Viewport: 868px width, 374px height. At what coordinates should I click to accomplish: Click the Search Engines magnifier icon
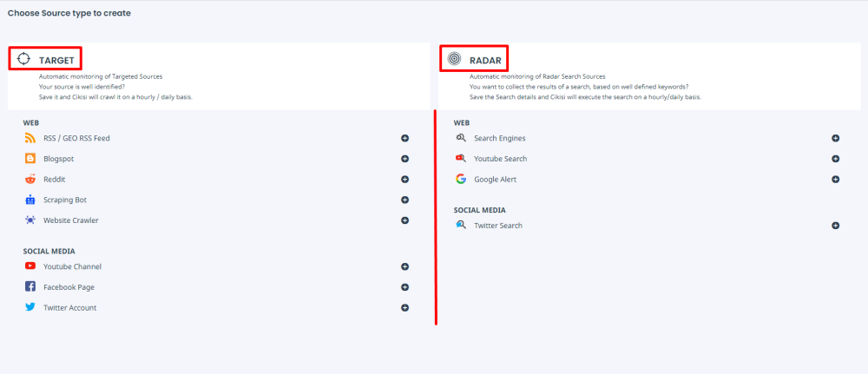pyautogui.click(x=461, y=138)
